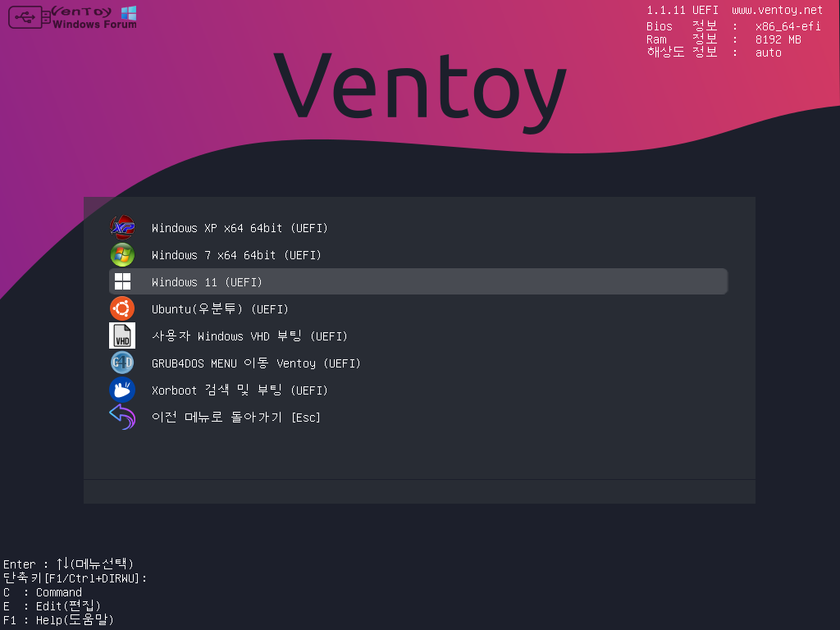
Task: Click the VHD file icon
Action: tap(122, 336)
